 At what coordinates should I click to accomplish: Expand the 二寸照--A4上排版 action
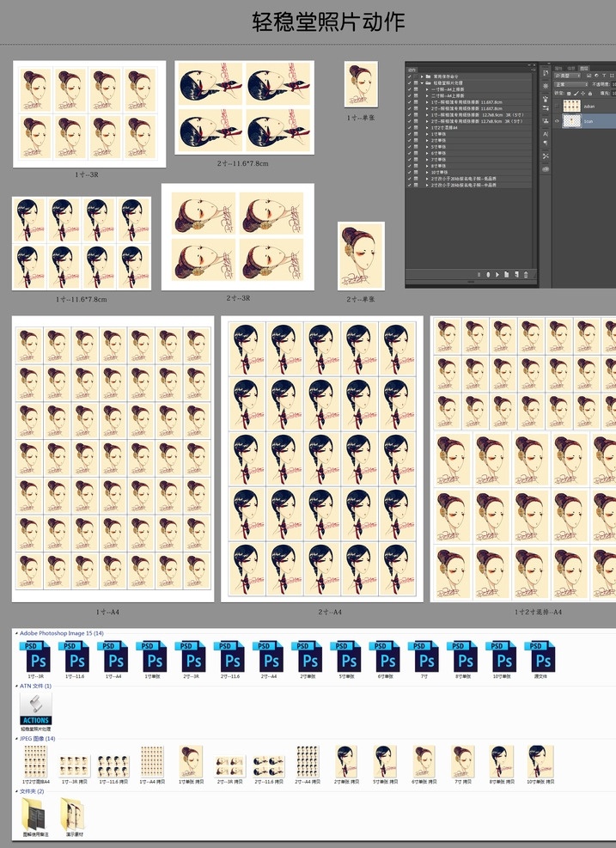tap(427, 95)
